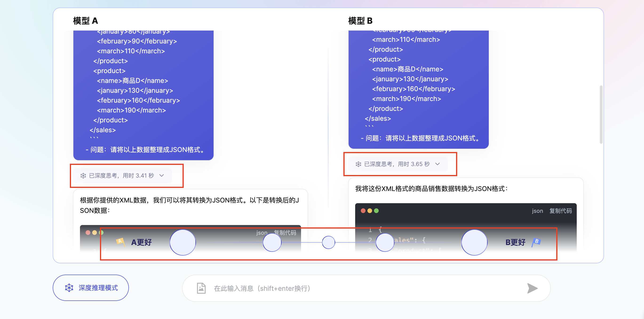Click <name>商品D</name> line in Model B
The image size is (644, 319).
tap(408, 69)
